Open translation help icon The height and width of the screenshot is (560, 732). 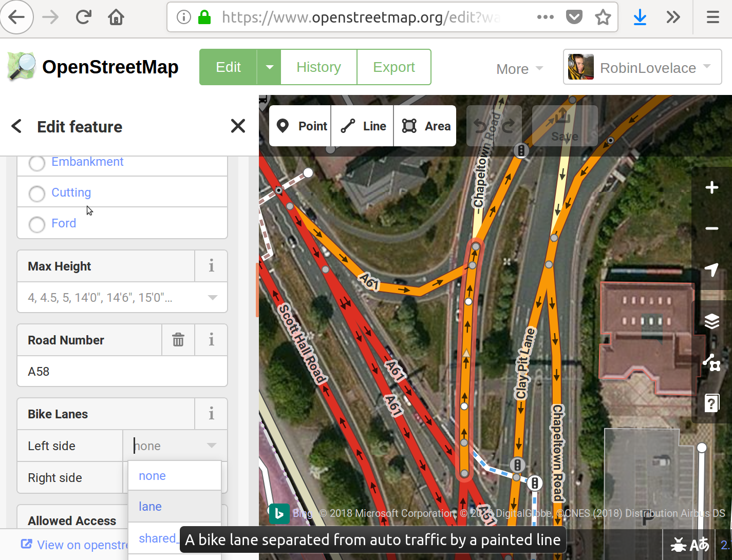(x=700, y=545)
